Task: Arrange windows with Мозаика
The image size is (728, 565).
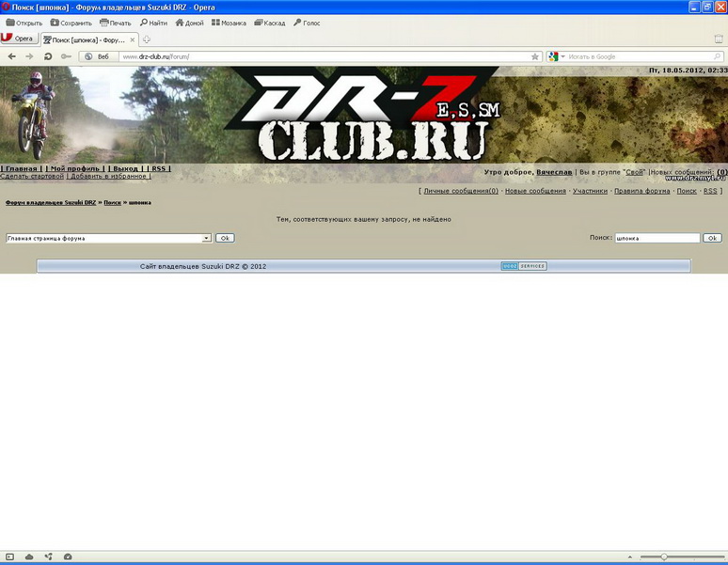Action: tap(229, 23)
